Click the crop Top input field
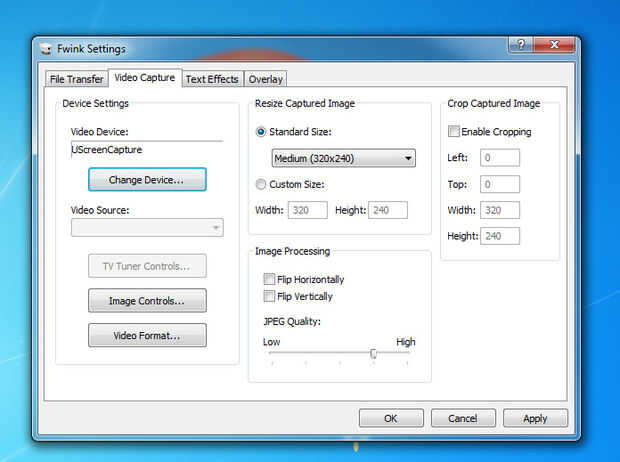Image resolution: width=620 pixels, height=462 pixels. click(x=500, y=184)
